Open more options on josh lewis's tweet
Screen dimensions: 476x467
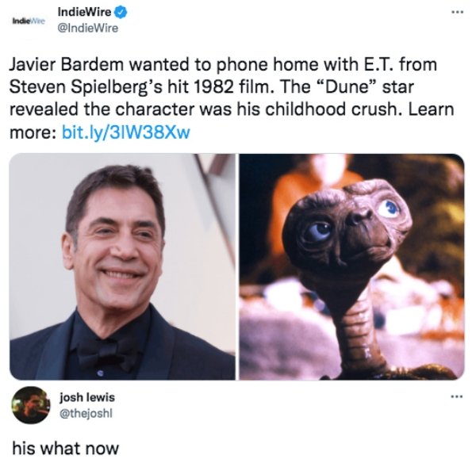point(458,396)
